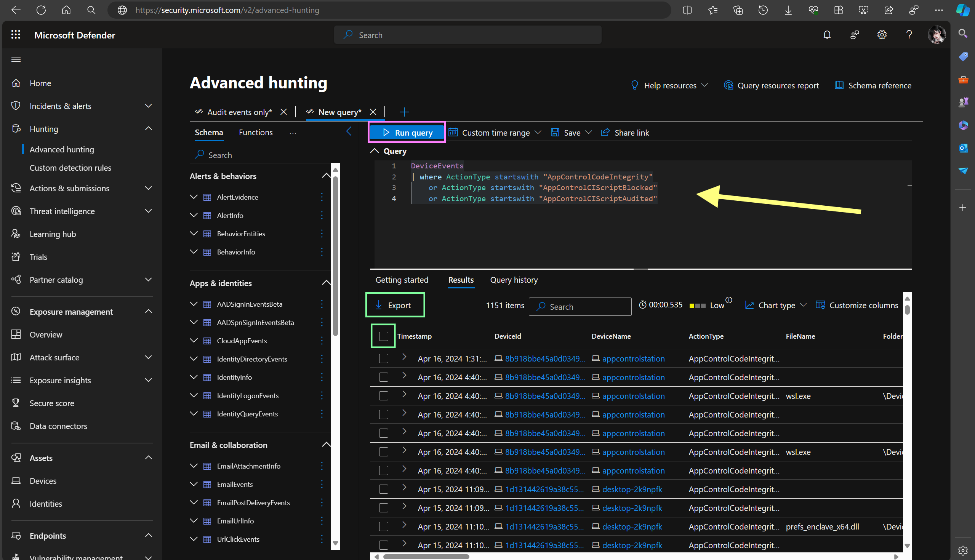Click the add new query tab plus icon
Image resolution: width=975 pixels, height=560 pixels.
click(404, 112)
